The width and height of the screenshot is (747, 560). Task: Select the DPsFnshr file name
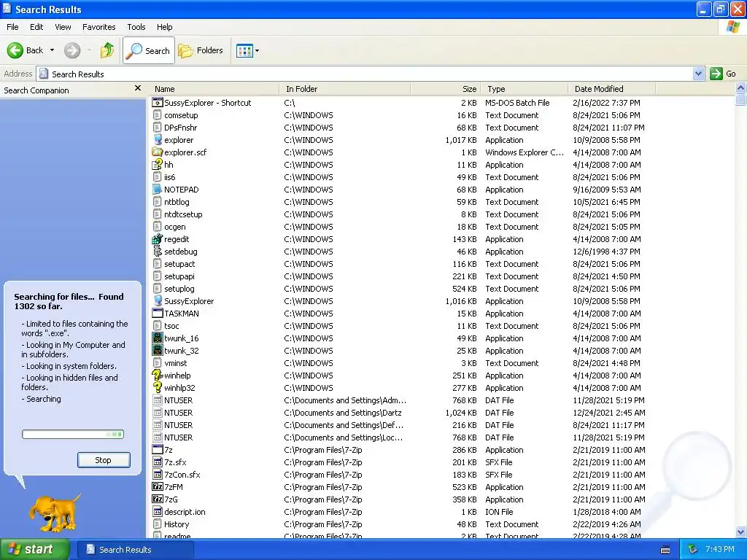tap(181, 127)
